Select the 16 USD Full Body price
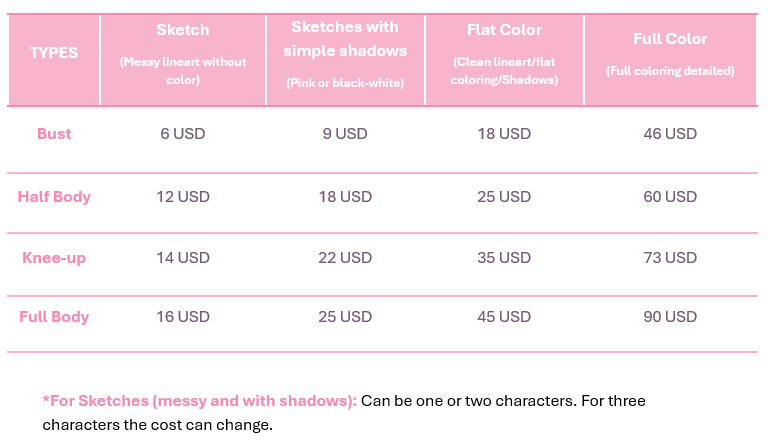The image size is (768, 447). tap(183, 317)
